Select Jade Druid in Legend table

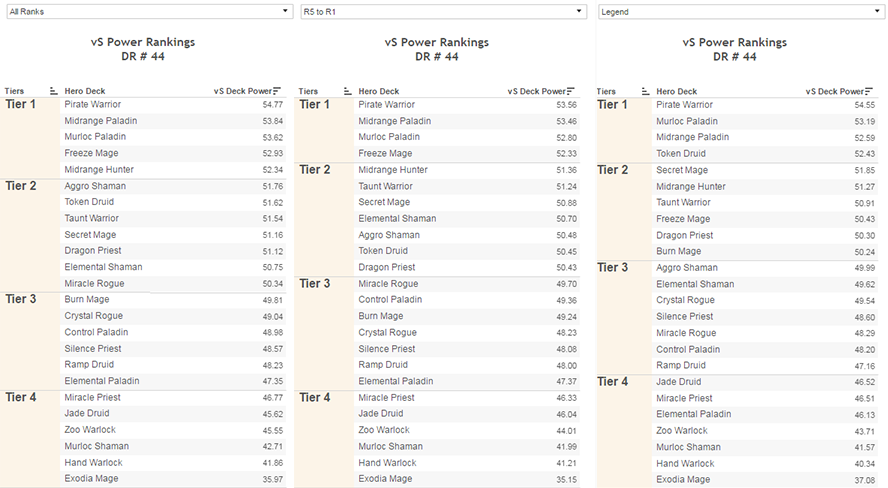[x=678, y=382]
